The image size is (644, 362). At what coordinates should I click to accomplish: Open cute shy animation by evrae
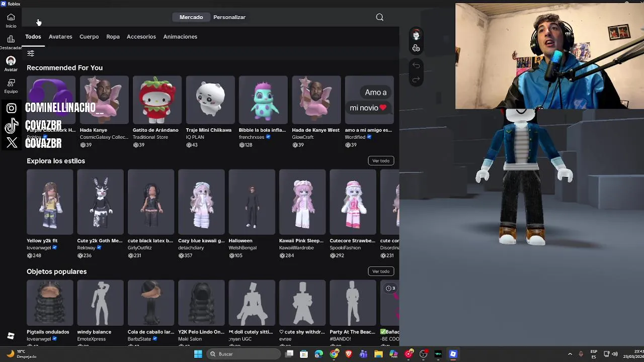click(302, 303)
